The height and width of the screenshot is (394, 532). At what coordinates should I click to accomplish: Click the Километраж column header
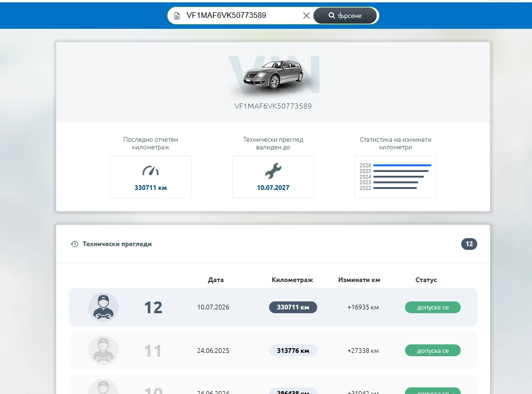coord(292,280)
